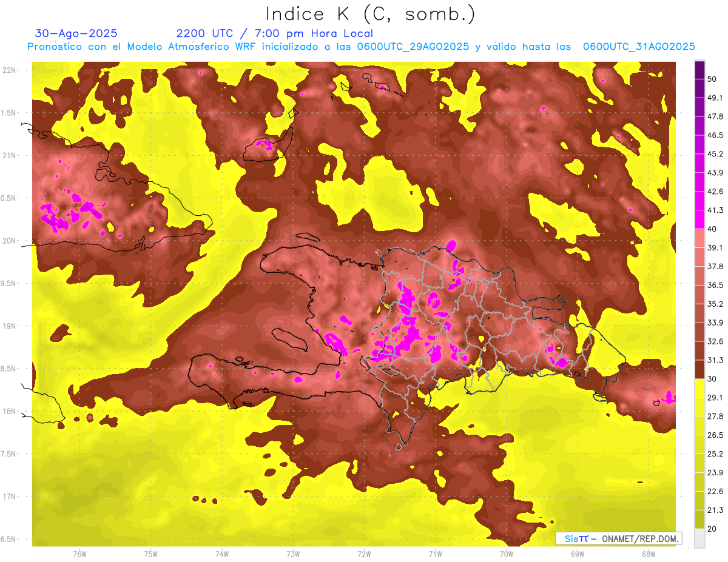This screenshot has width=728, height=562.
Task: Click the legend value "41.3"
Action: (715, 210)
